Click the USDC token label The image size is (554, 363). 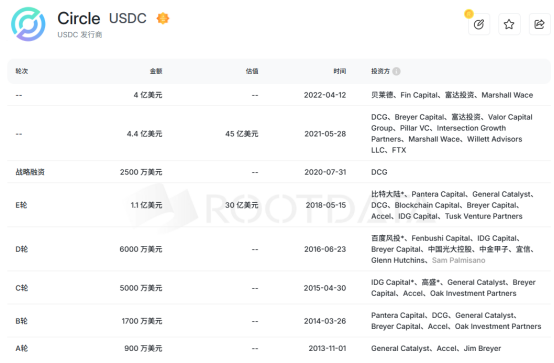pyautogui.click(x=128, y=18)
